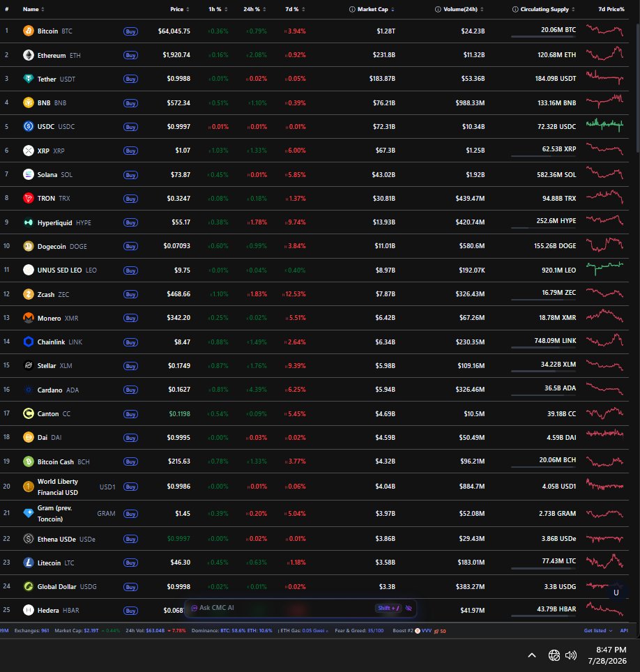Open the Windows network globe tray icon
This screenshot has height=672, width=640.
[554, 655]
